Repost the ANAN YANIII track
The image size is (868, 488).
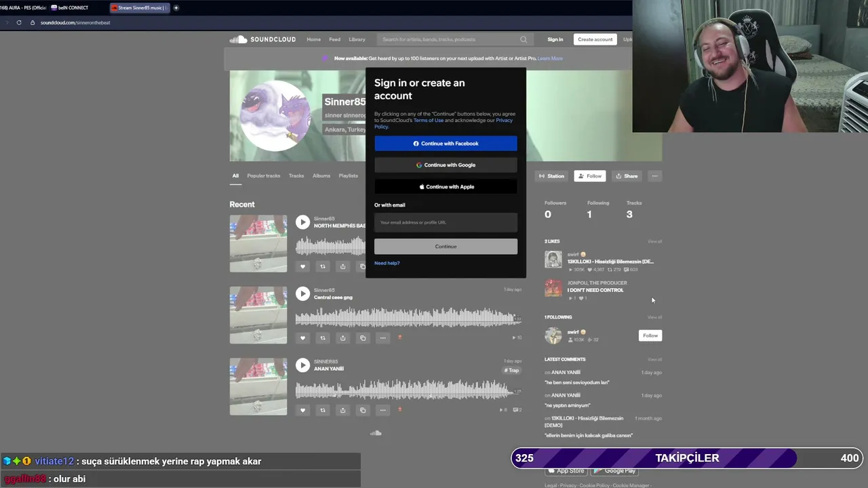tap(323, 409)
